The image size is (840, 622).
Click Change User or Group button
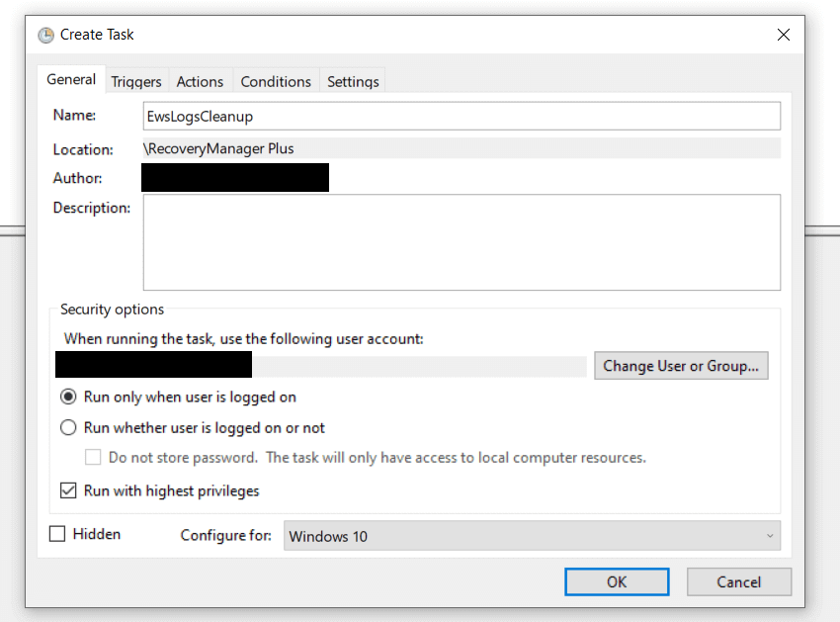click(680, 366)
